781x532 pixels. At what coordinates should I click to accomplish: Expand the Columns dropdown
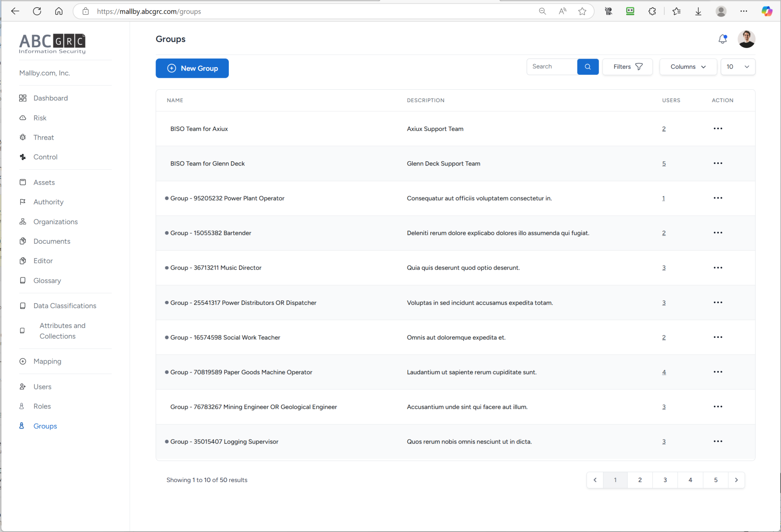(688, 67)
